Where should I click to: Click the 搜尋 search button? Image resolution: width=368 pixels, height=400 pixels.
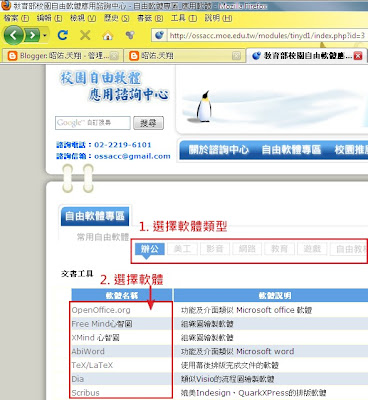(148, 123)
